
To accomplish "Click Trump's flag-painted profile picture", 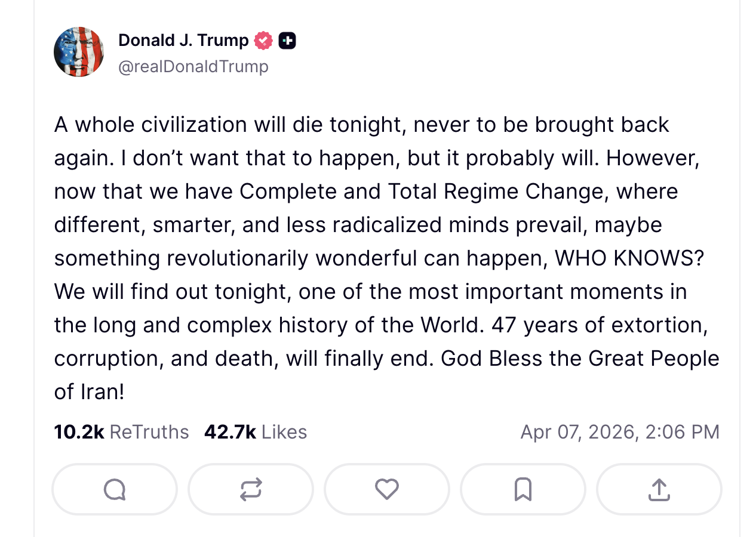I will (x=79, y=52).
